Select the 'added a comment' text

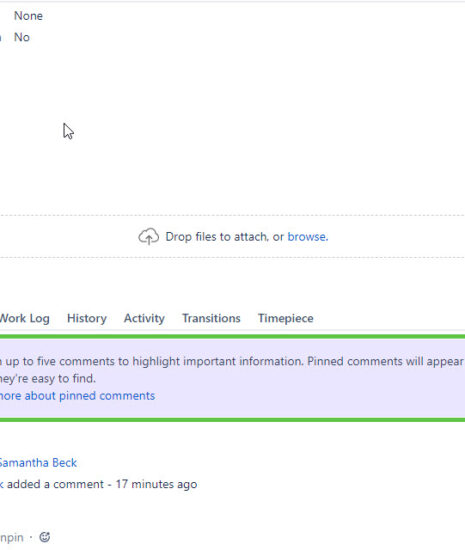click(x=55, y=484)
